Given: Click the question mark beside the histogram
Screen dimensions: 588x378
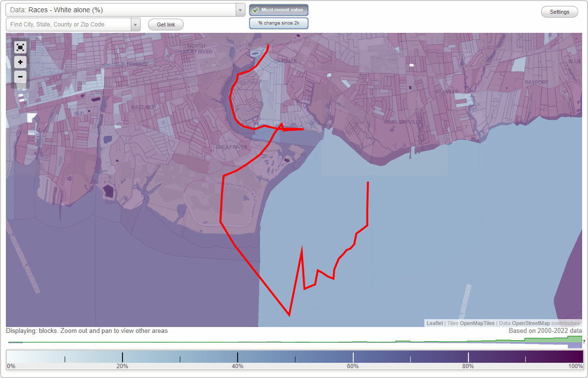Looking at the screenshot, I should point(584,341).
